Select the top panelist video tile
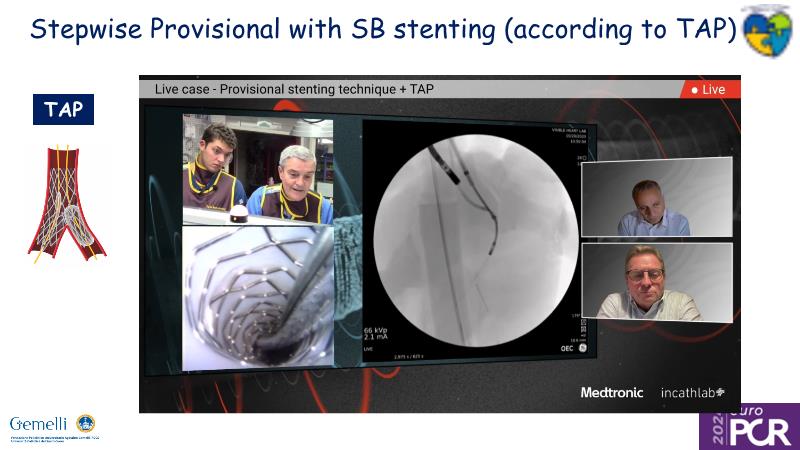The width and height of the screenshot is (800, 450). tap(656, 197)
